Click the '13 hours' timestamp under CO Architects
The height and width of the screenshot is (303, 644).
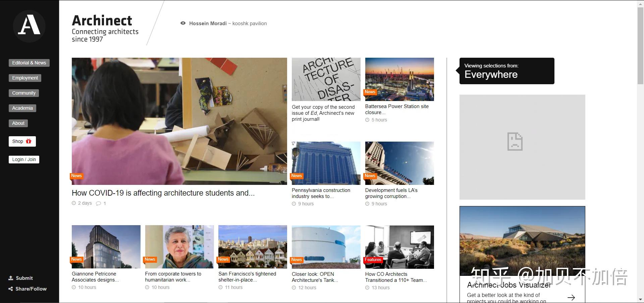pos(381,288)
